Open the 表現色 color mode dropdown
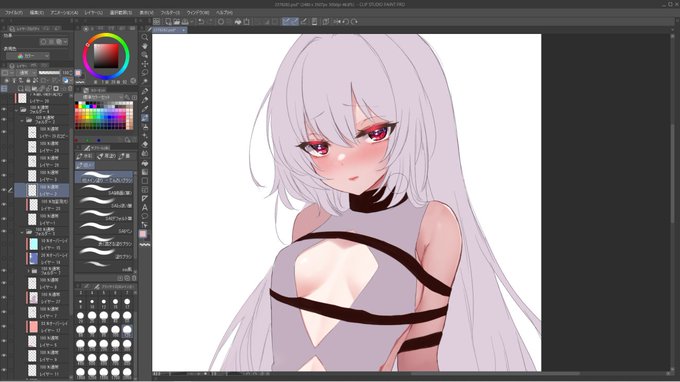 pyautogui.click(x=28, y=56)
